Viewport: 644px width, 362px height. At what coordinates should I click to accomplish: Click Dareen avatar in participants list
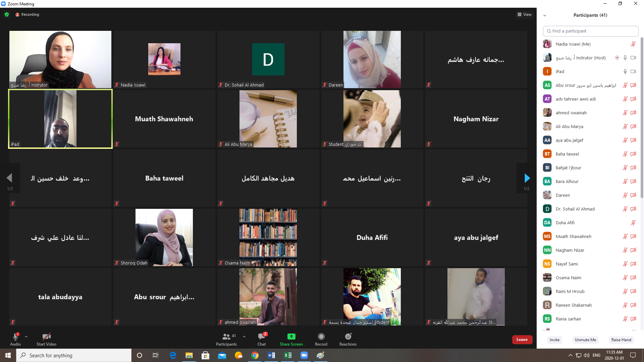pos(547,195)
